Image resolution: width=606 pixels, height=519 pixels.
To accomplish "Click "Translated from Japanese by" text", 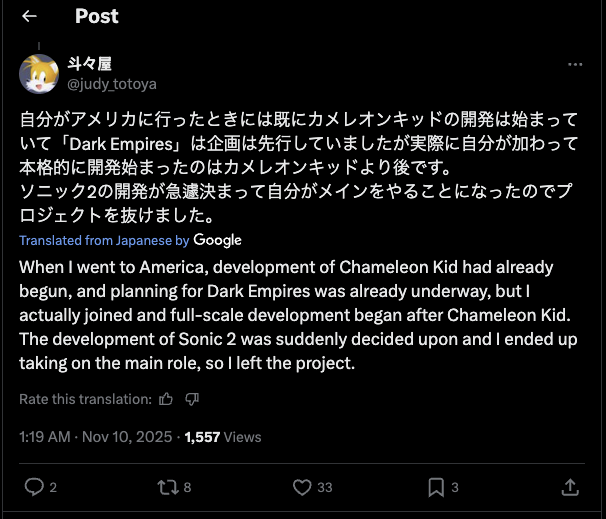I will coord(104,240).
